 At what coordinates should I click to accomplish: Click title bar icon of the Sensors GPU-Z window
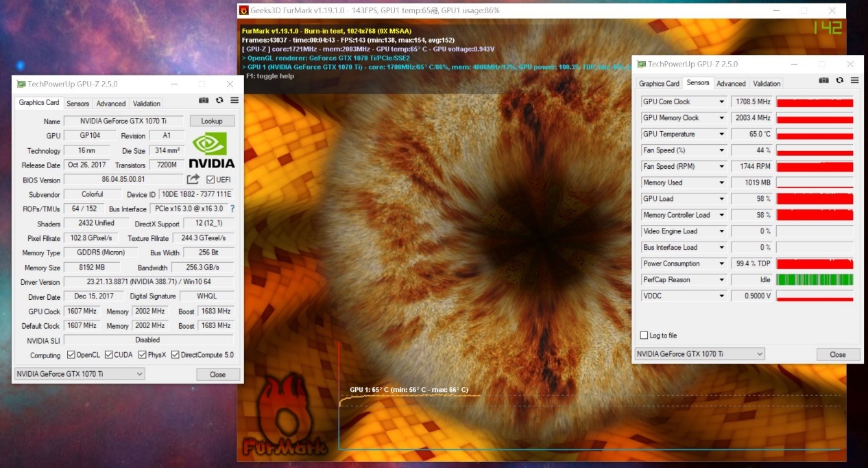pos(642,64)
